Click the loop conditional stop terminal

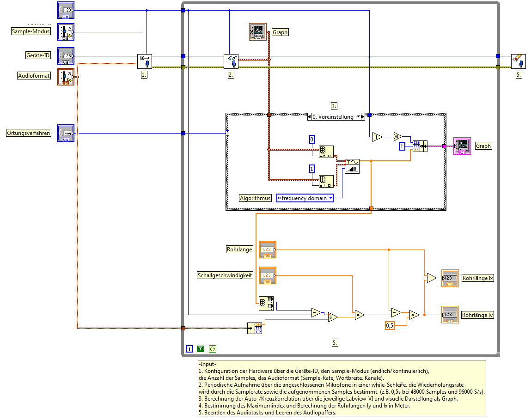click(212, 349)
